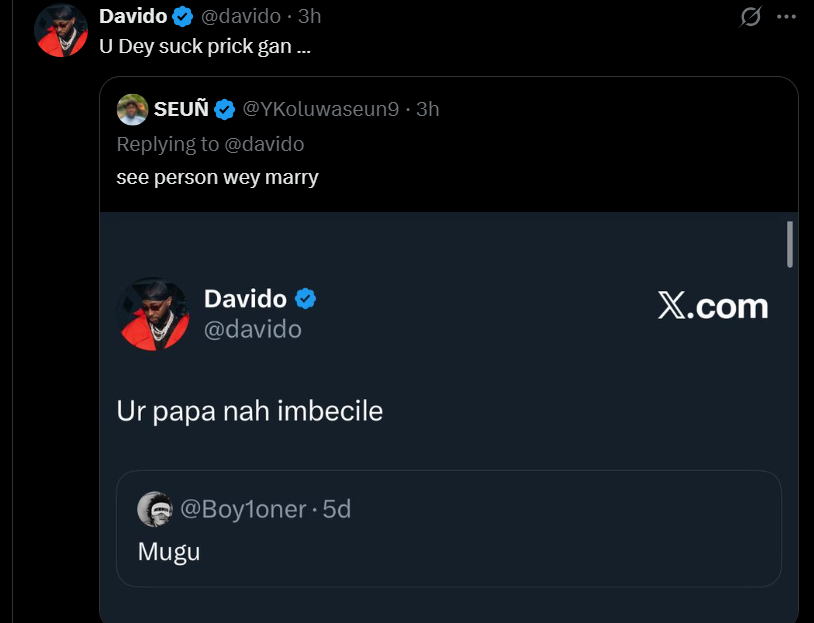This screenshot has height=623, width=814.
Task: Click the 'U Dey suck prick gan' post text
Action: point(203,47)
